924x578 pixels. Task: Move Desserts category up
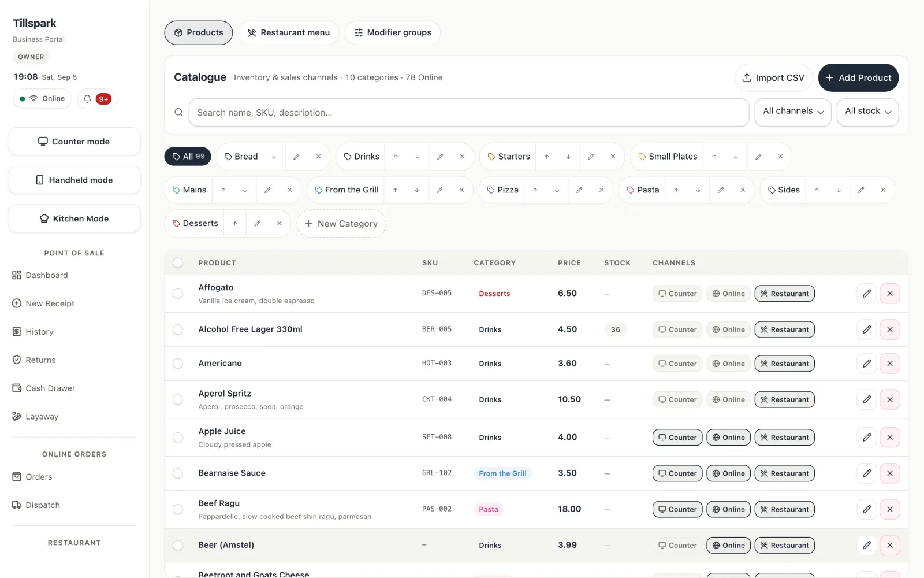234,224
